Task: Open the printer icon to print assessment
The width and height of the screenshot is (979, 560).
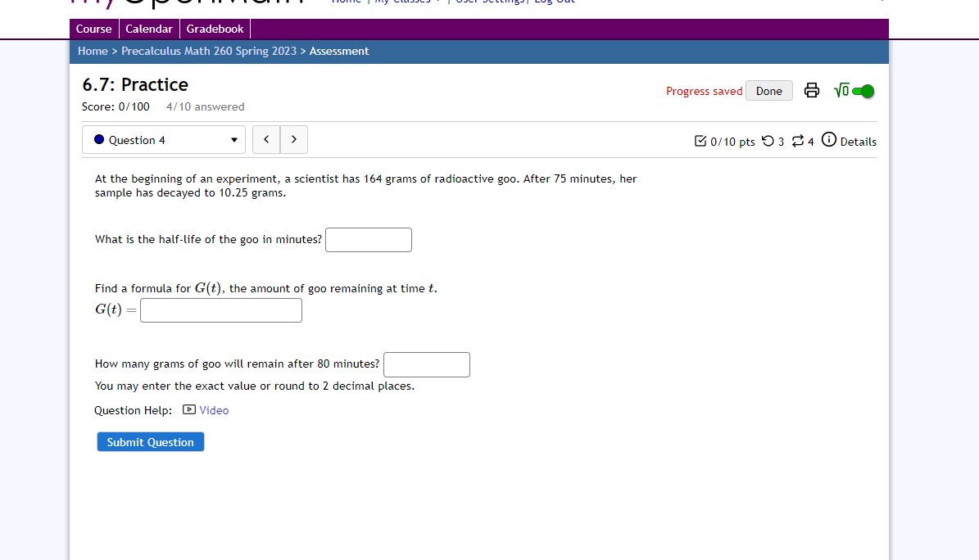Action: pos(811,90)
